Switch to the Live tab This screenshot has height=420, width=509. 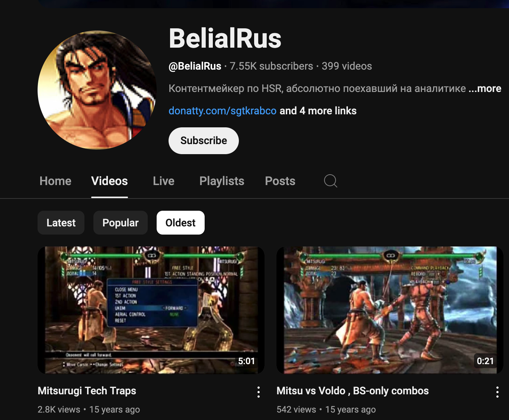coord(164,181)
